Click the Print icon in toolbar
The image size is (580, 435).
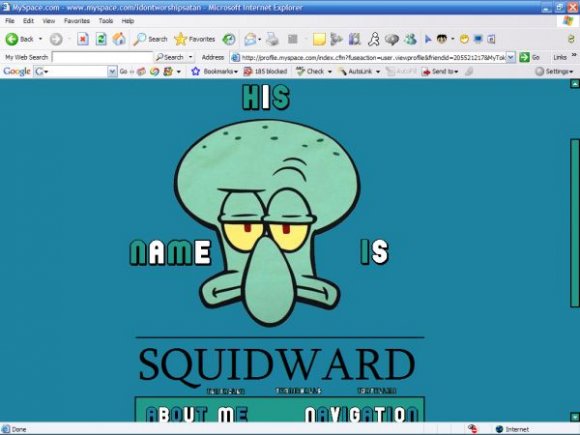[x=272, y=39]
